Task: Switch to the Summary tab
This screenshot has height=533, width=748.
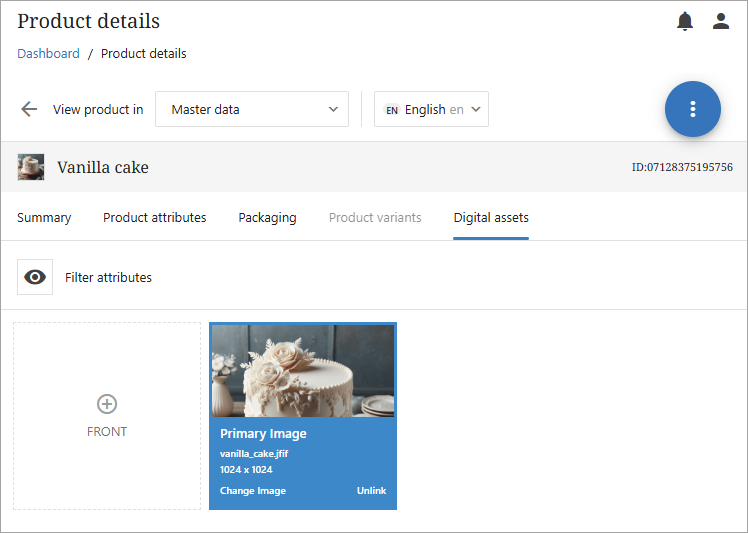Action: pos(44,217)
